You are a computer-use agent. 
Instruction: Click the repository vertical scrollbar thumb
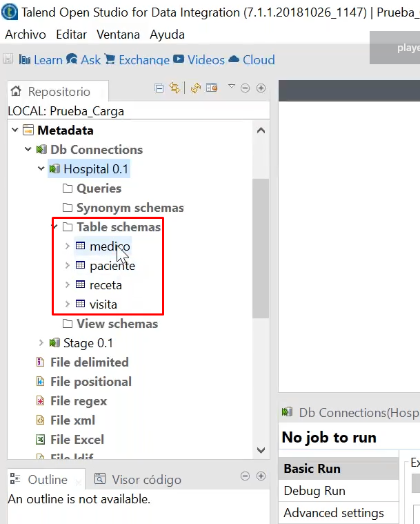(x=261, y=249)
